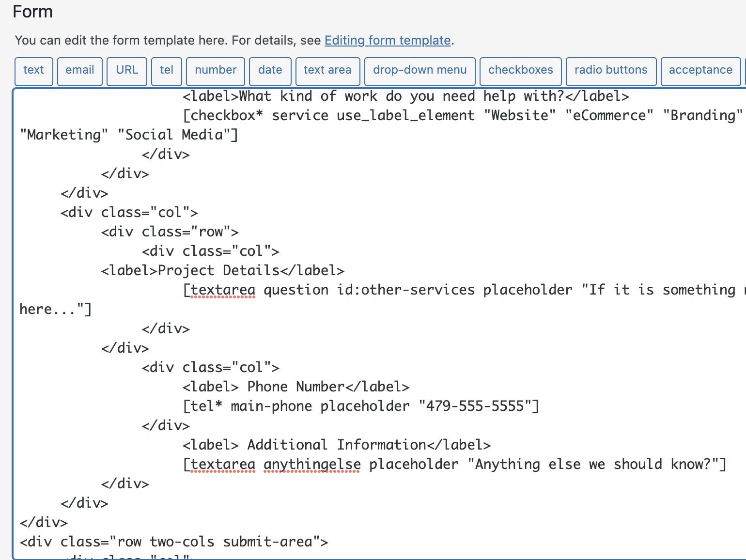Insert a checkboxes form tag
Screen dimensions: 746x560
point(521,71)
